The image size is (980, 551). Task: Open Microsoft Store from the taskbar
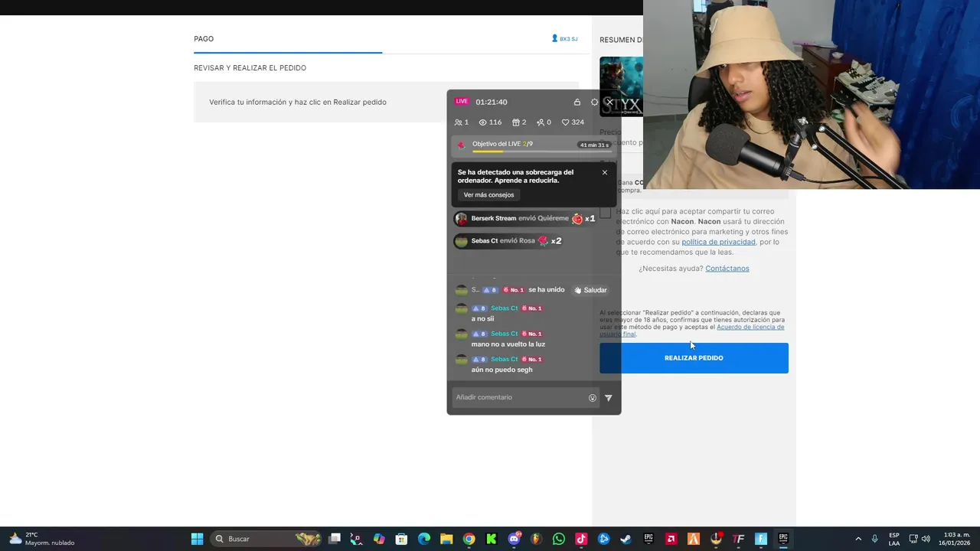pos(401,539)
